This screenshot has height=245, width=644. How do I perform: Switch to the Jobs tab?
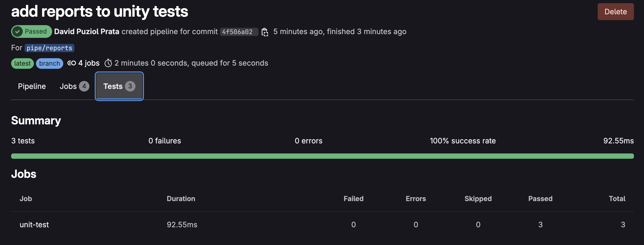(x=68, y=86)
